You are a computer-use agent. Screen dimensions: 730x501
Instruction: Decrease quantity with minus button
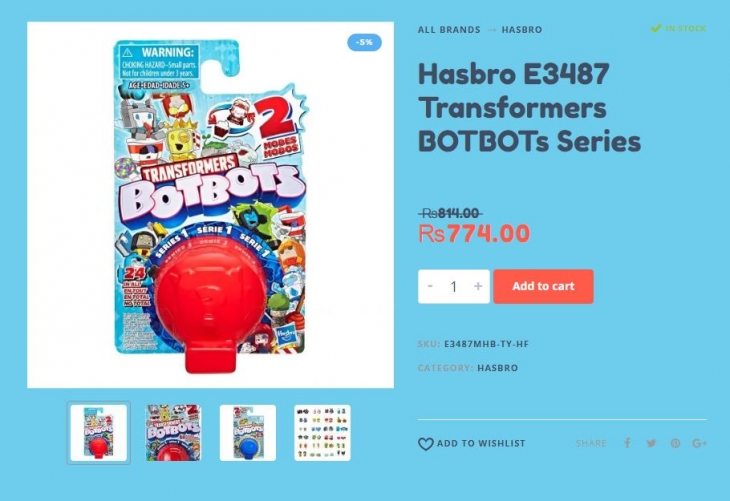[x=430, y=286]
